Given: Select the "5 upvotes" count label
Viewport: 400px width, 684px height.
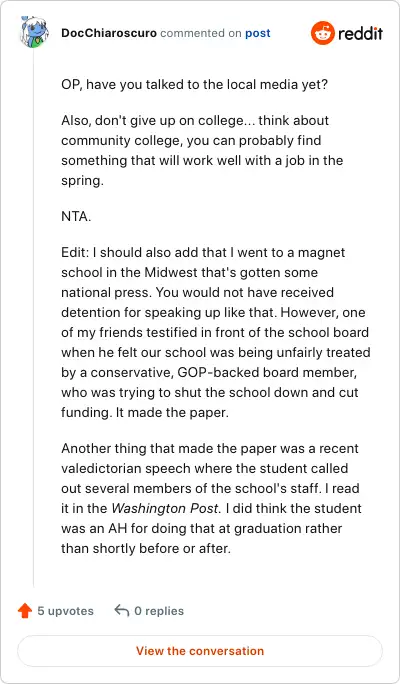Looking at the screenshot, I should pos(65,611).
